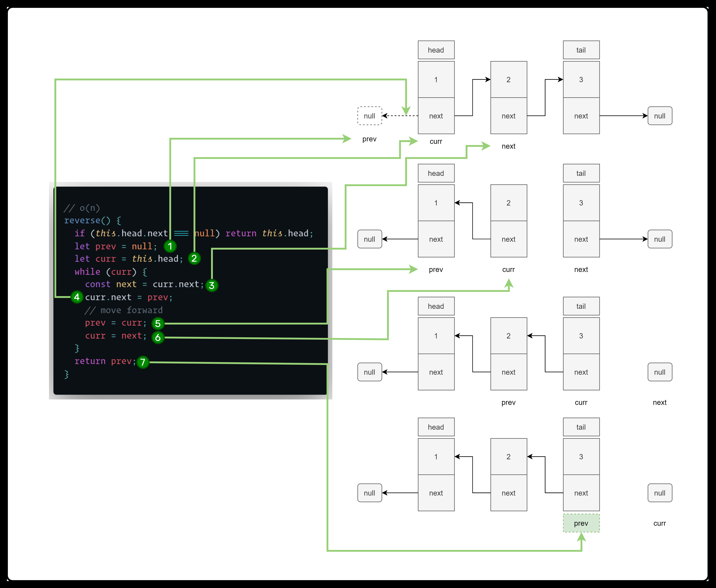Click the green highlighted prev box
Image resolution: width=716 pixels, height=588 pixels.
pos(581,523)
